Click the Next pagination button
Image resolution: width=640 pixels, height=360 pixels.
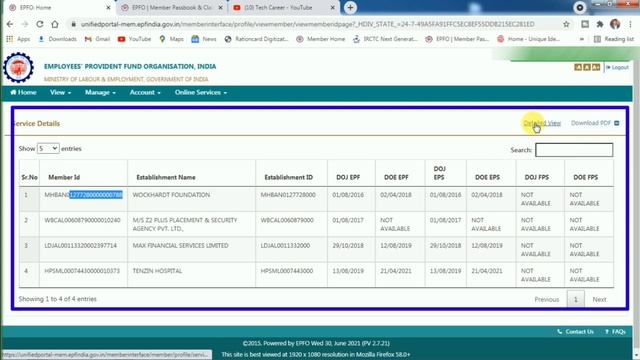600,300
